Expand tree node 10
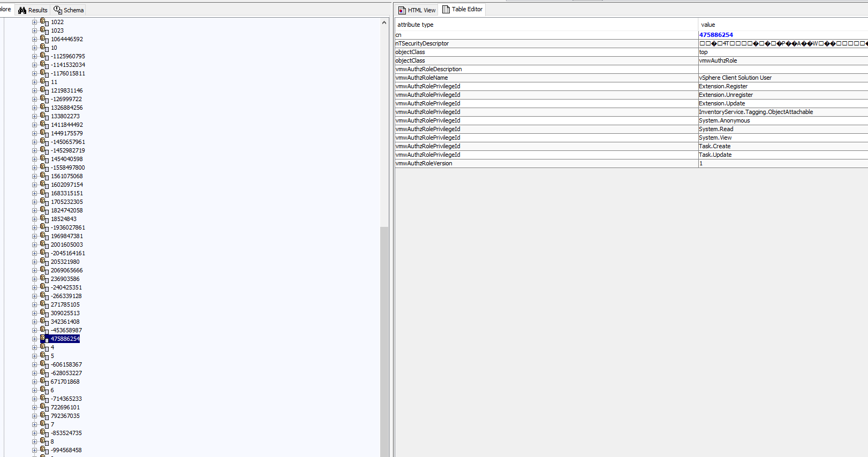Screen dimensions: 868x457 pos(34,48)
